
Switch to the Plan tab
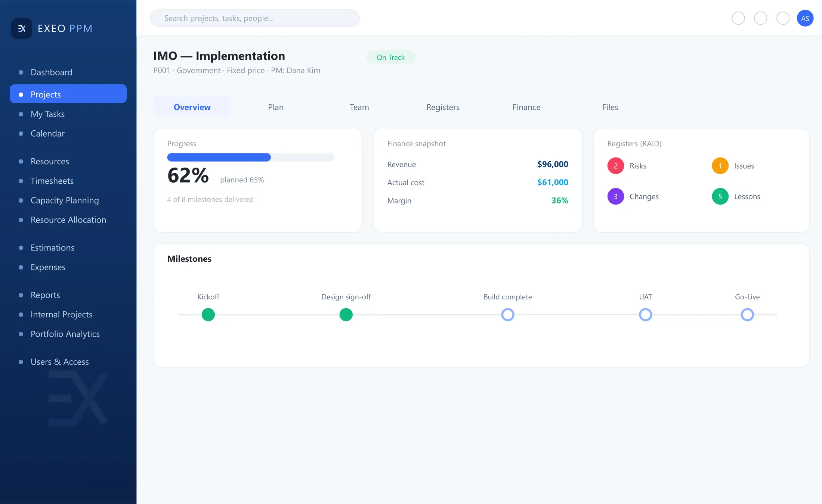pos(276,107)
